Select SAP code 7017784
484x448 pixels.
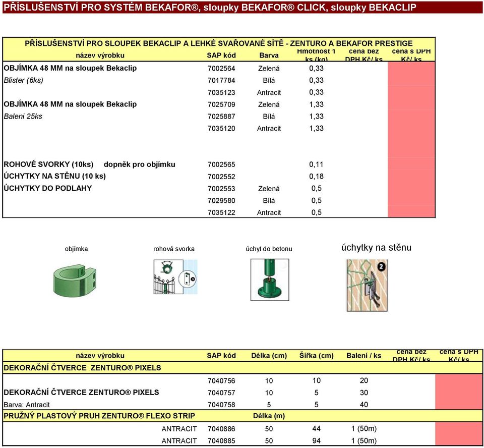221,80
